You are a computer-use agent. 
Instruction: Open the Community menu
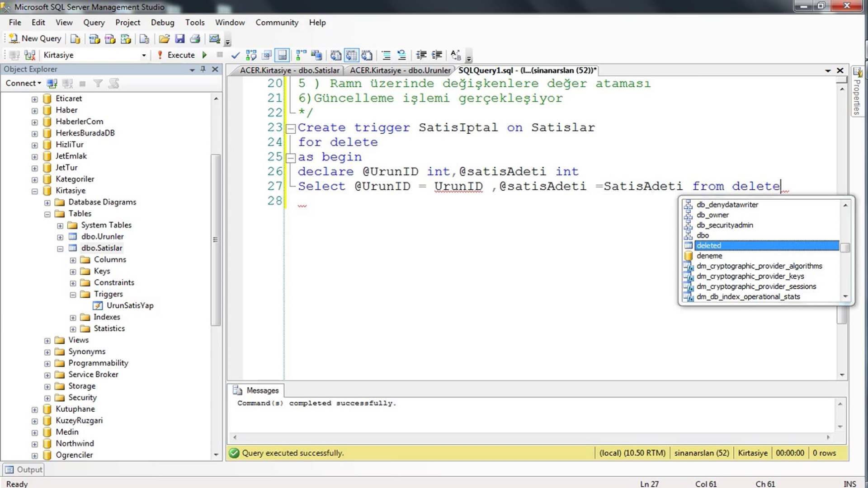pyautogui.click(x=277, y=23)
